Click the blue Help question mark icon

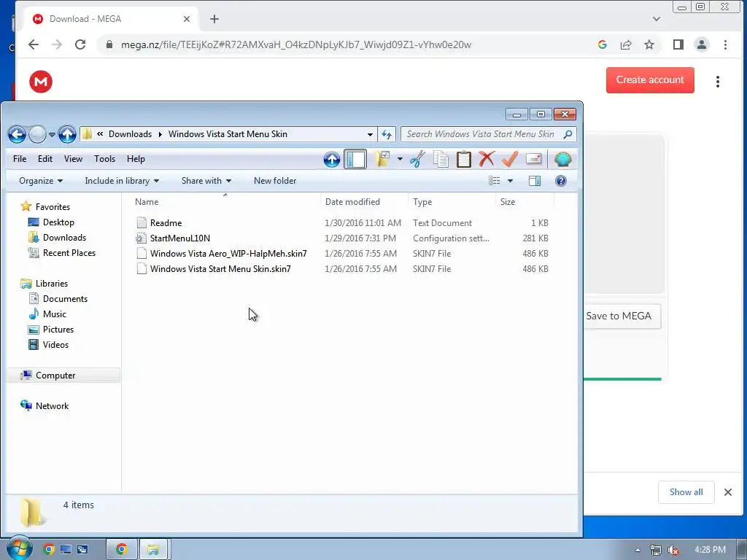(x=561, y=181)
